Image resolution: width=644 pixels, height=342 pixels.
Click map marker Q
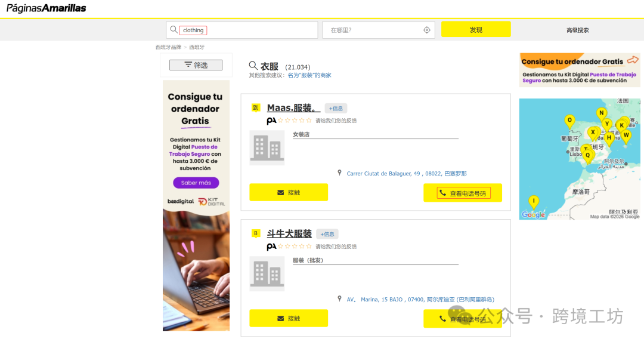588,156
